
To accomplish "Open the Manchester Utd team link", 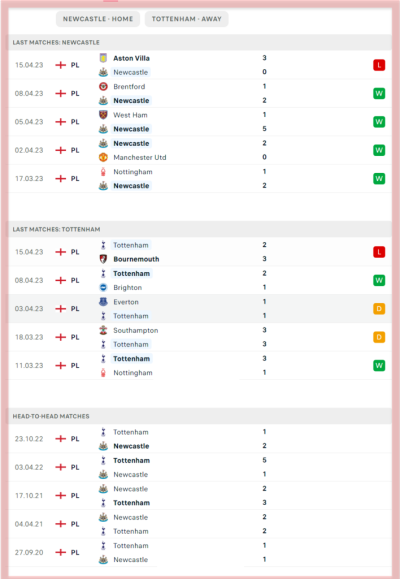I will 140,157.
